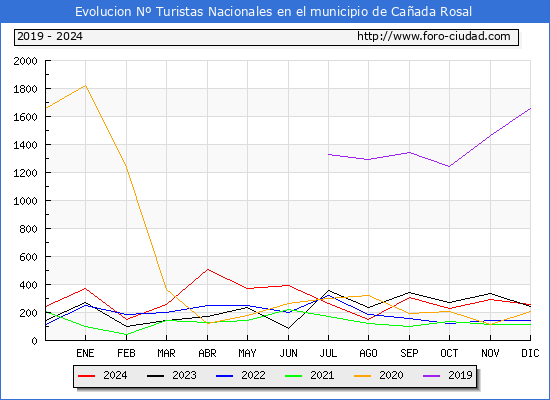Click the 2020 legend label
Viewport: 550px width, 400px height.
[x=391, y=375]
